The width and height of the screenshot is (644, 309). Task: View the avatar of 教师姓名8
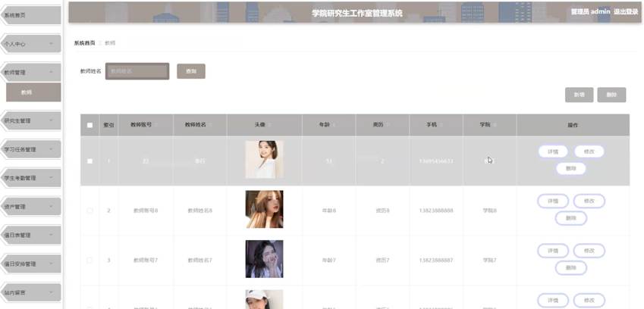(264, 209)
